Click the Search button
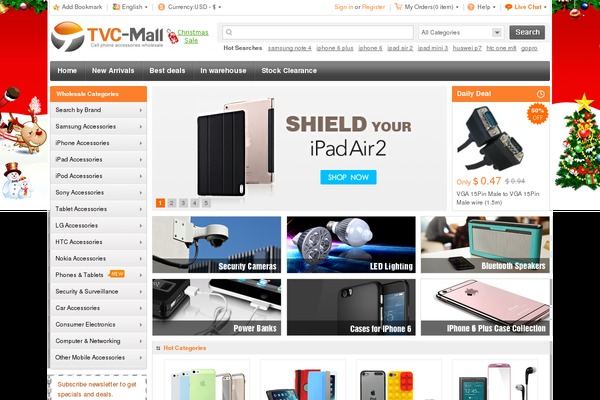Screen dimensions: 600x400 pos(527,32)
